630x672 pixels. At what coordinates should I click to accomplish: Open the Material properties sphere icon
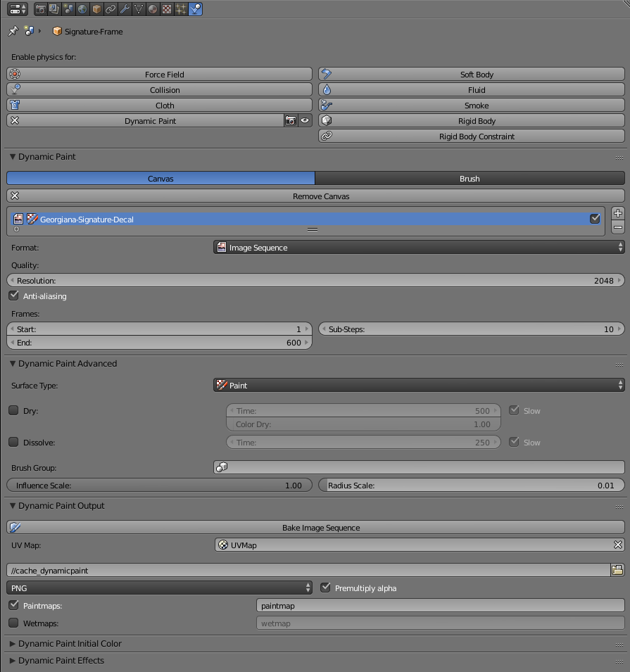[x=153, y=8]
